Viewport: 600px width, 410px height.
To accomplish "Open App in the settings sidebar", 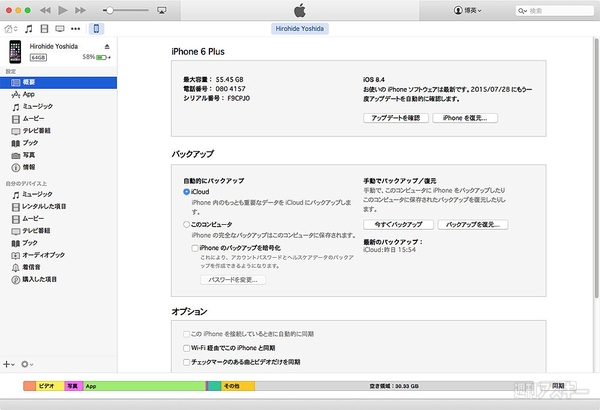I will pyautogui.click(x=59, y=94).
